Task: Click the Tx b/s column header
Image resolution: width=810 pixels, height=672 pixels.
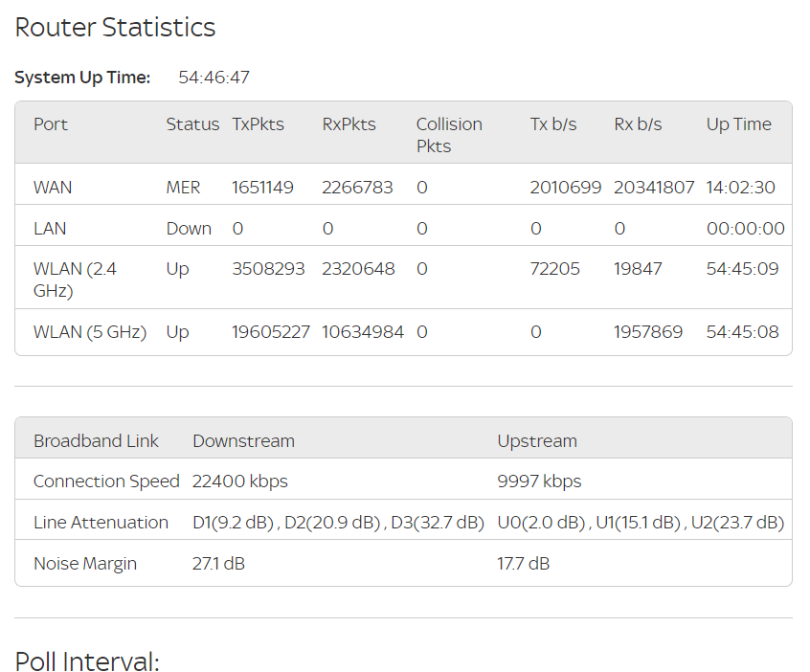Action: pyautogui.click(x=552, y=123)
